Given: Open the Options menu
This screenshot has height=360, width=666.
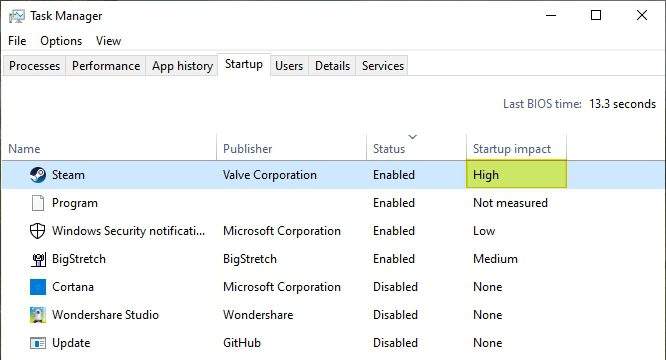Looking at the screenshot, I should click(x=61, y=41).
